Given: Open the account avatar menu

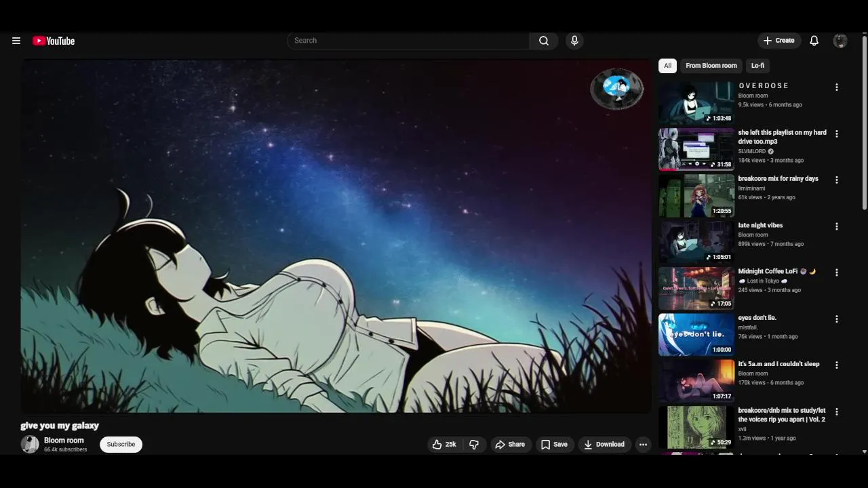Looking at the screenshot, I should pos(840,41).
